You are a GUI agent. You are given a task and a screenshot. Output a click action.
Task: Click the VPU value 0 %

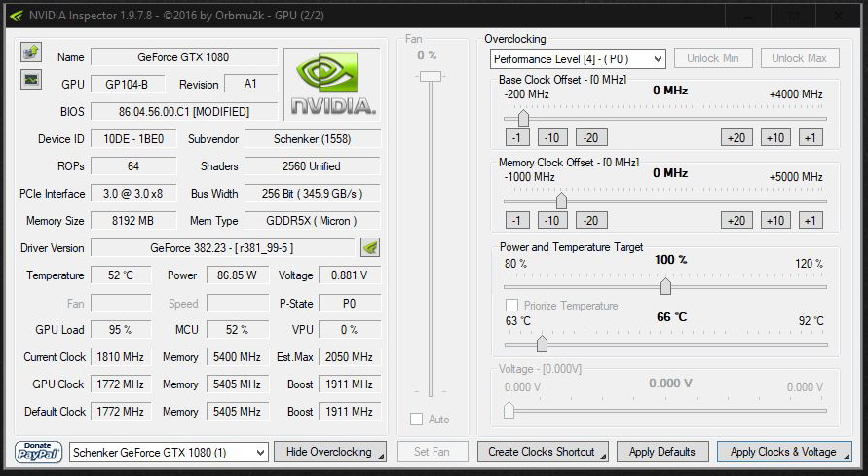pos(350,329)
